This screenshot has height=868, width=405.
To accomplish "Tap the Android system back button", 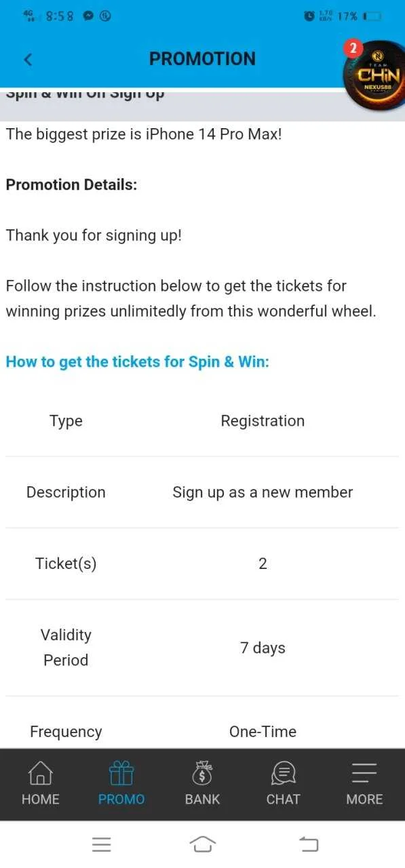I will 308,844.
